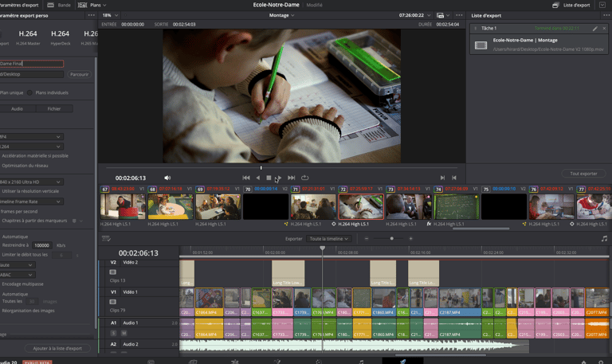Viewport: 612px width, 364px height.
Task: Toggle Réorganisation des images option
Action: pyautogui.click(x=27, y=311)
